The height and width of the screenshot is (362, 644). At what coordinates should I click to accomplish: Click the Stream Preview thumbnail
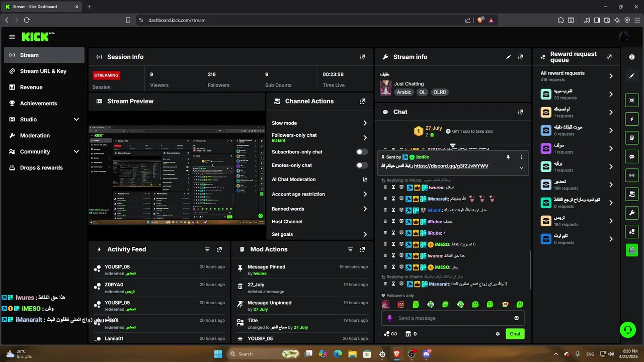click(177, 175)
